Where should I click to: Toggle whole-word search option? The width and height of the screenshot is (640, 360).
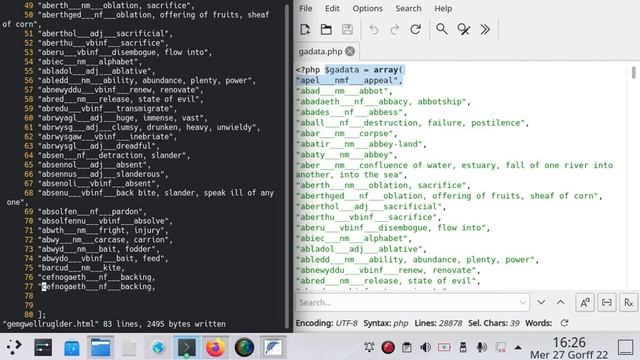coord(607,302)
